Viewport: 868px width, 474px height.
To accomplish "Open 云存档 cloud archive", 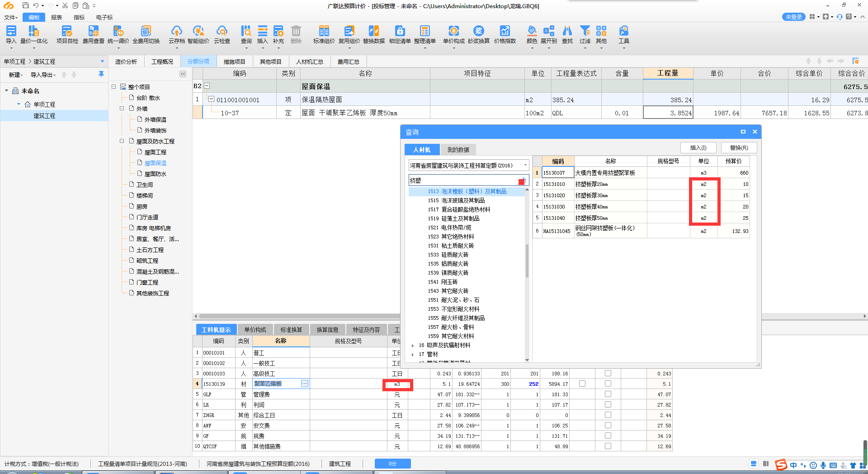I will point(176,34).
